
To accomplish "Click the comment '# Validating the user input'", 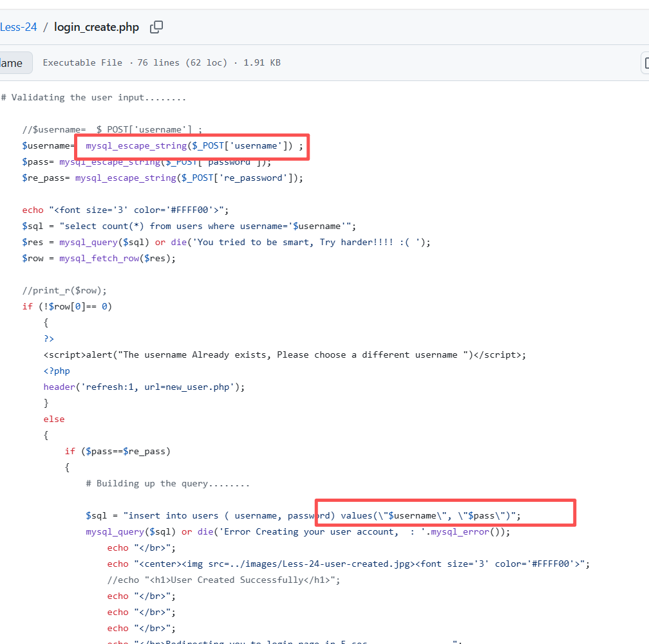I will 93,98.
